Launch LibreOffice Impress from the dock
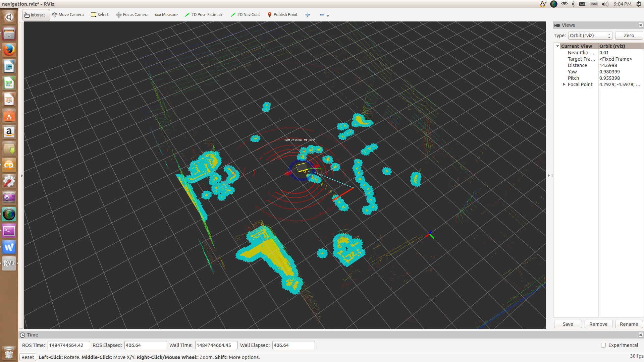 (9, 100)
